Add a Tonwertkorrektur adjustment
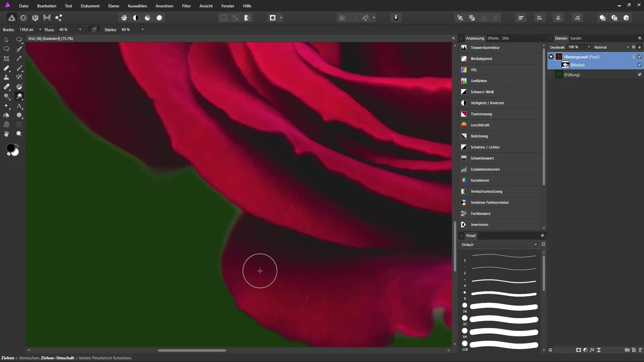644x362 pixels. pyautogui.click(x=500, y=48)
